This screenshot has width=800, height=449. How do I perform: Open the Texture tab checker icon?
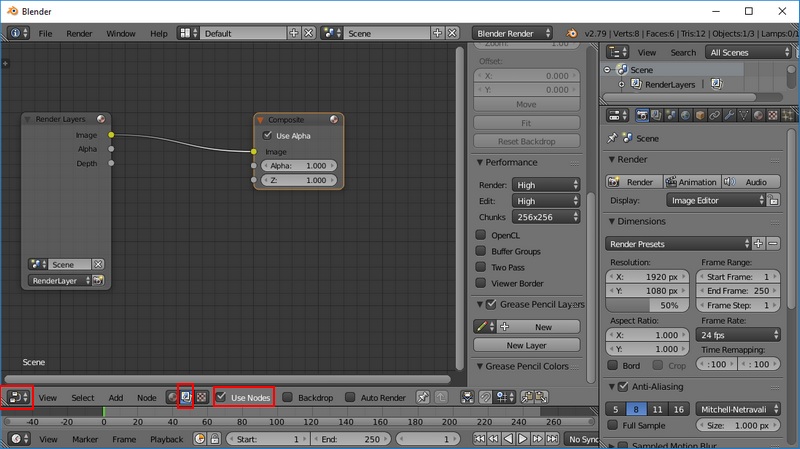click(773, 116)
